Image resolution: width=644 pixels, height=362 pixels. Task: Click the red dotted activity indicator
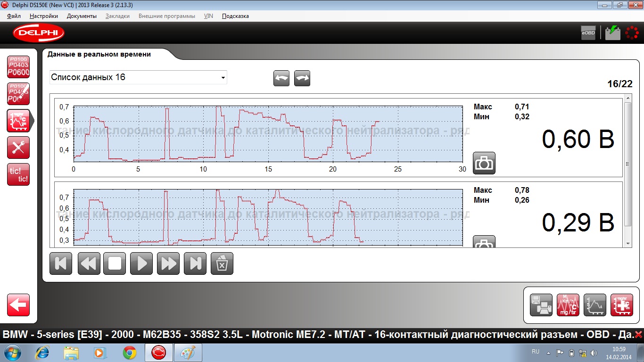[x=632, y=33]
